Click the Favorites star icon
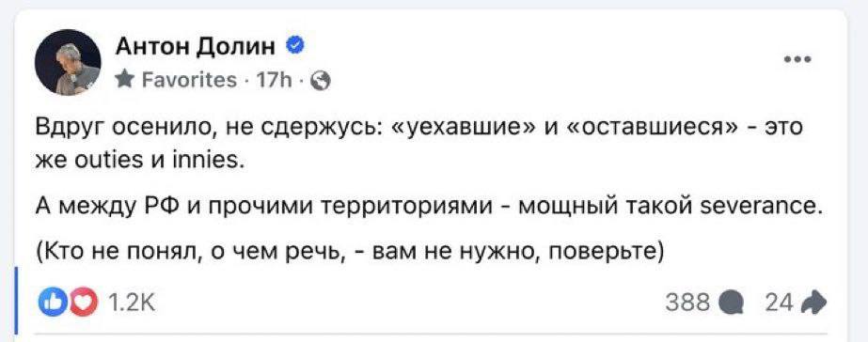868x342 pixels. pyautogui.click(x=124, y=81)
